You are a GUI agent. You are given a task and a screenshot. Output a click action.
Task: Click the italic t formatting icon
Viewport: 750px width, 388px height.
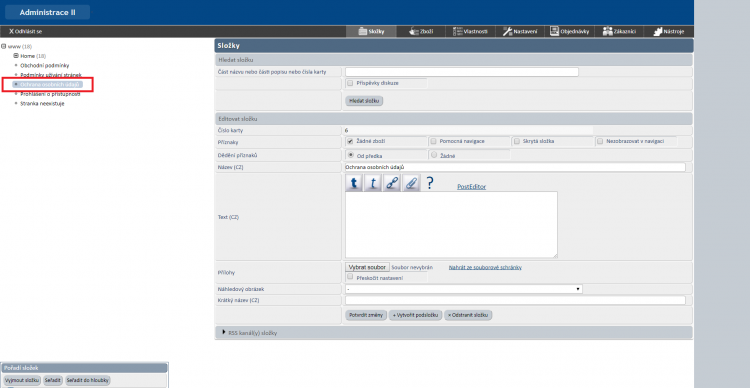(373, 183)
